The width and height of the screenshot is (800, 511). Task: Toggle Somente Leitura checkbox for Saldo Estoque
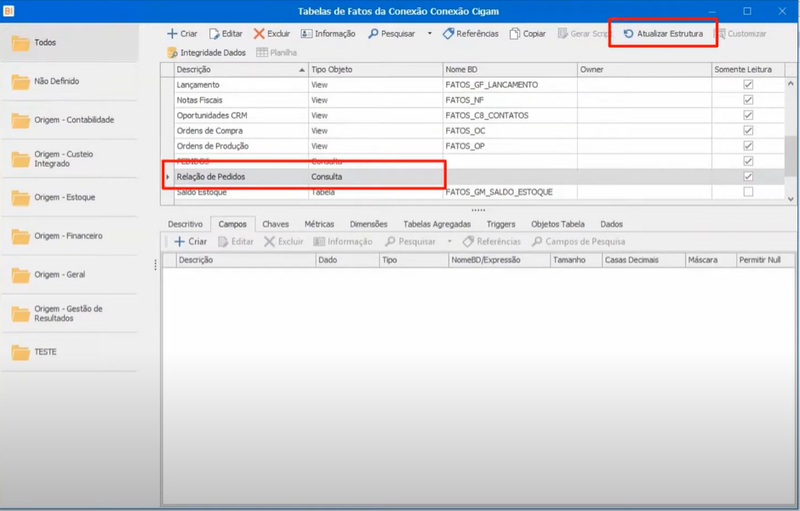point(748,192)
